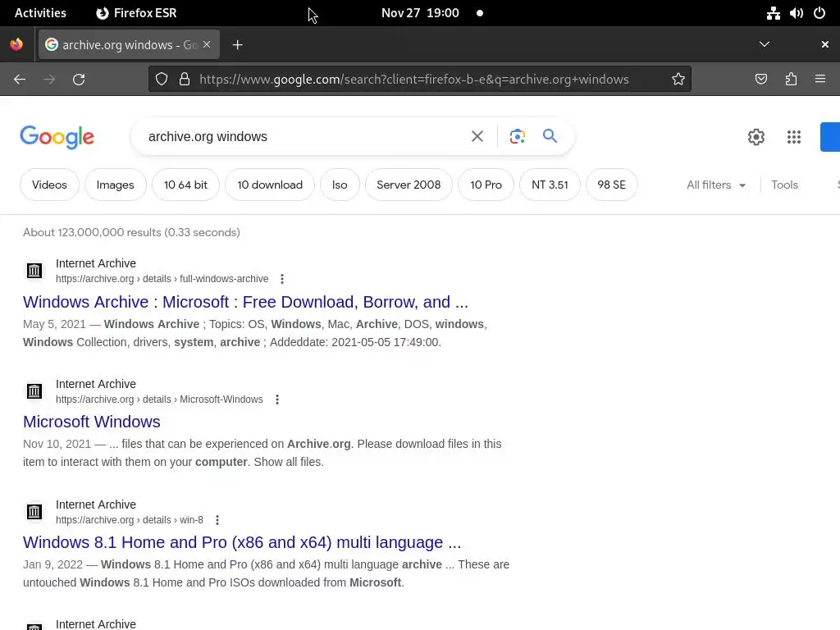This screenshot has height=630, width=840.
Task: Filter results by Videos
Action: (x=49, y=185)
